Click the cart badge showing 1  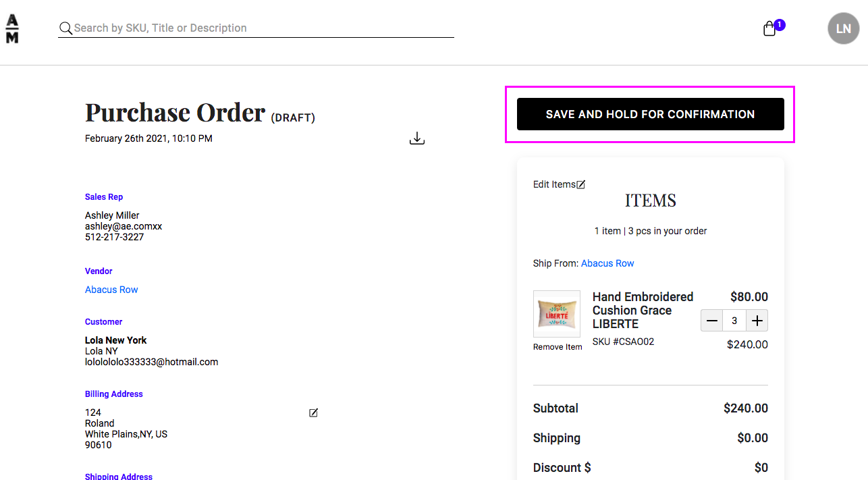pyautogui.click(x=780, y=24)
